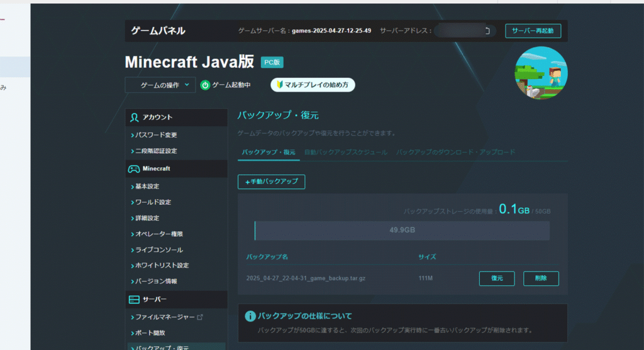Click the ゲーム起動中 status text
Image resolution: width=644 pixels, height=350 pixels.
[231, 85]
